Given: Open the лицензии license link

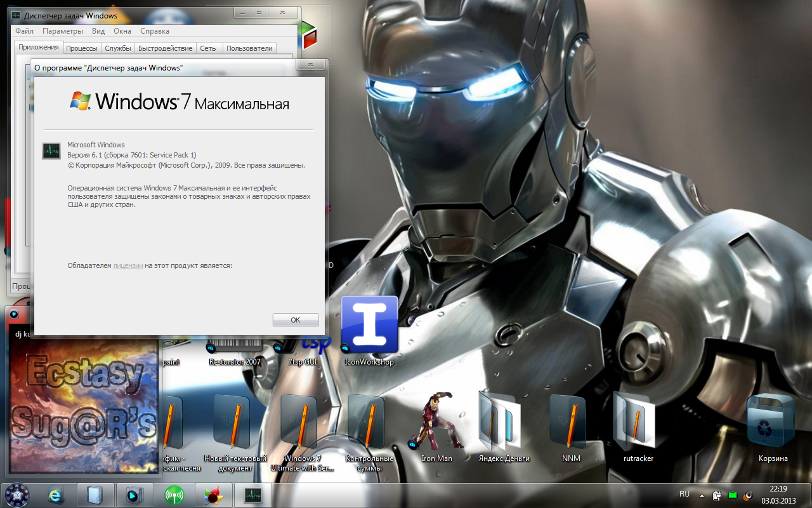Looking at the screenshot, I should point(128,265).
